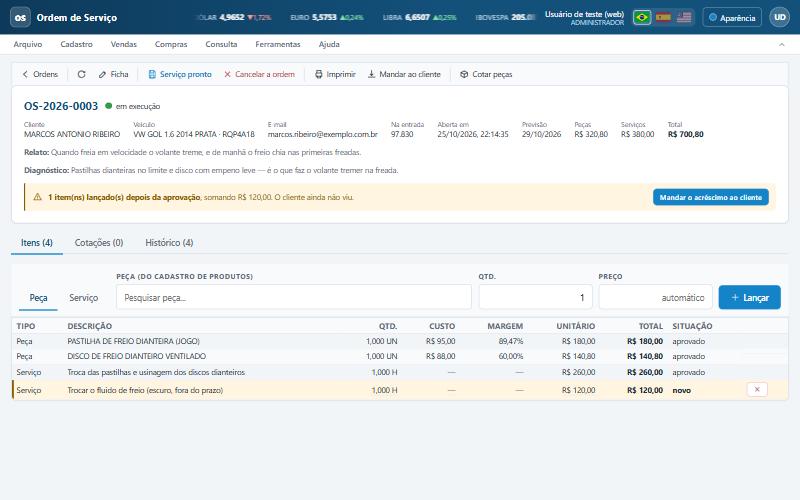This screenshot has width=800, height=500.
Task: Open Ficha with the pencil icon
Action: click(113, 74)
